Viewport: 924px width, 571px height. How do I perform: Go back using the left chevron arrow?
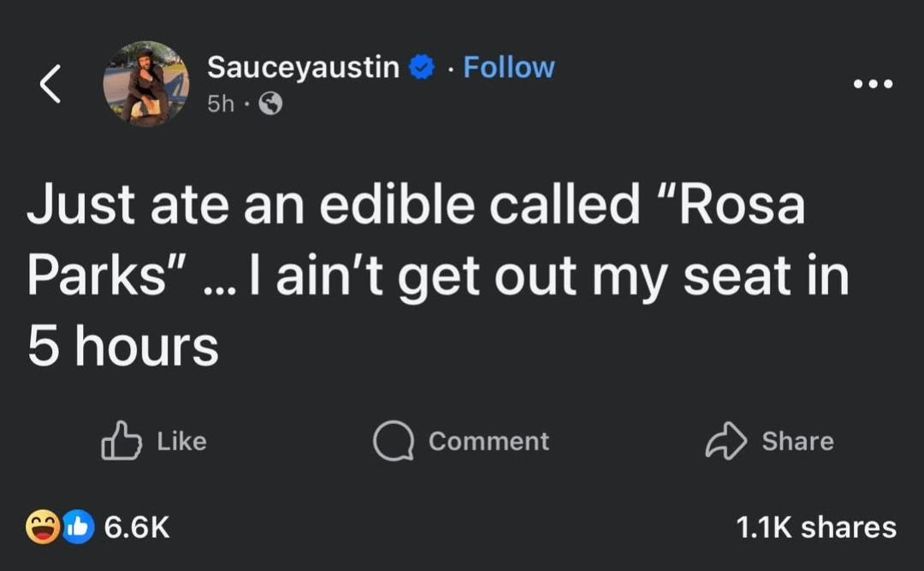click(50, 84)
